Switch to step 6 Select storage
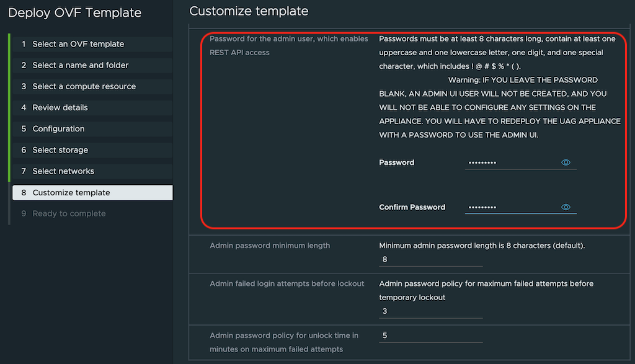The height and width of the screenshot is (364, 635). [60, 150]
